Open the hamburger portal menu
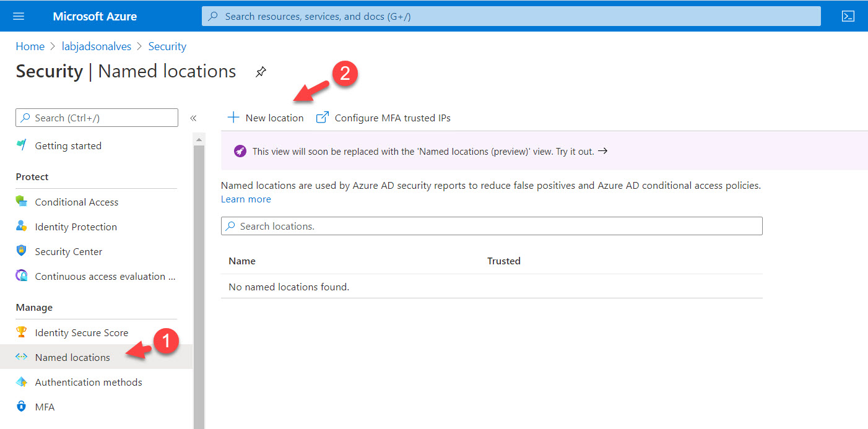 [x=19, y=16]
